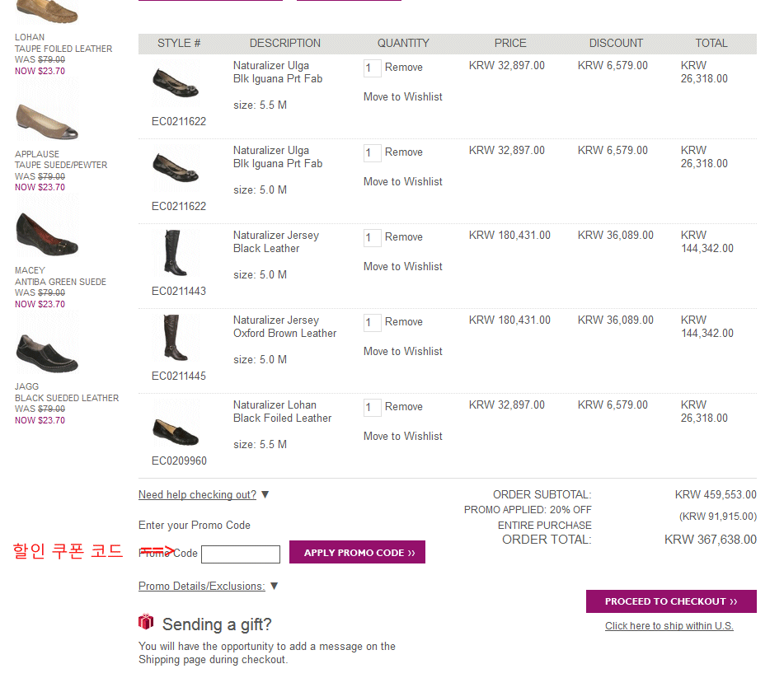The width and height of the screenshot is (784, 678).
Task: Click the Ulga size 5.5 M product image
Action: point(175,82)
